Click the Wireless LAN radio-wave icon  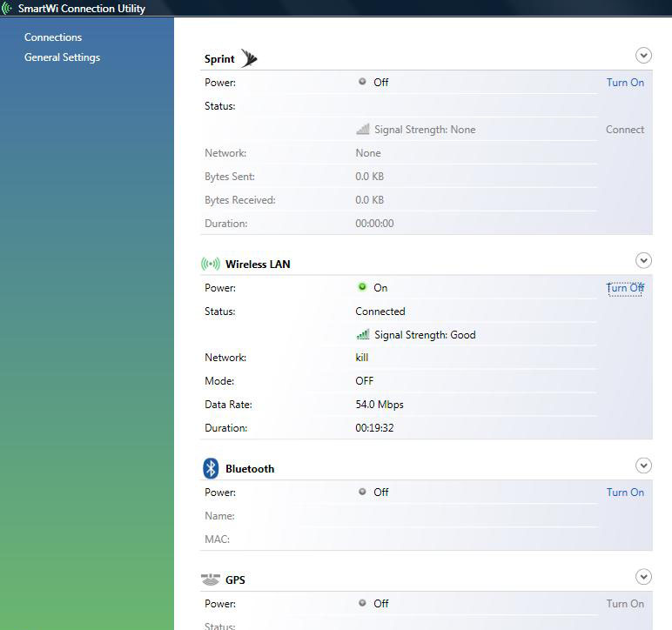[211, 264]
